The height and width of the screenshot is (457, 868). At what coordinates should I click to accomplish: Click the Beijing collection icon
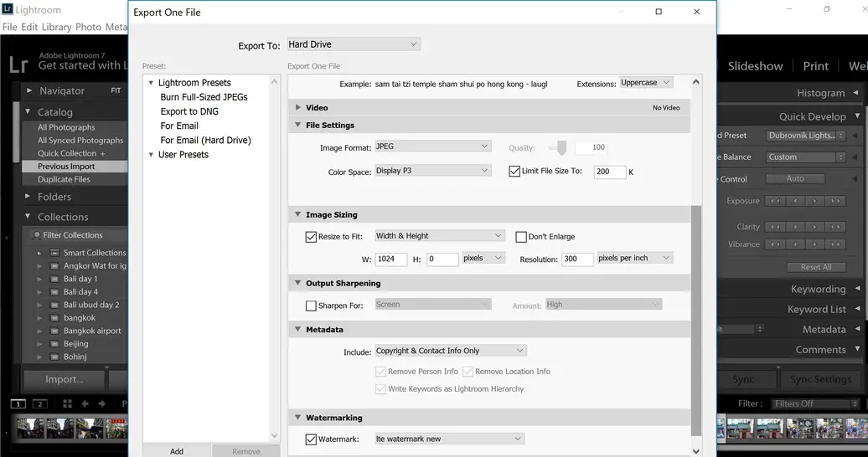click(x=54, y=343)
